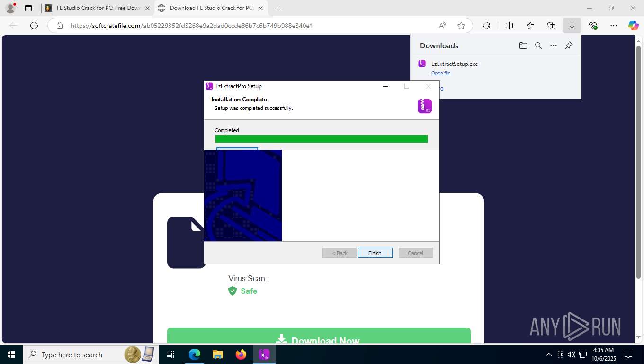644x364 pixels.
Task: Toggle split screen view
Action: click(x=509, y=26)
